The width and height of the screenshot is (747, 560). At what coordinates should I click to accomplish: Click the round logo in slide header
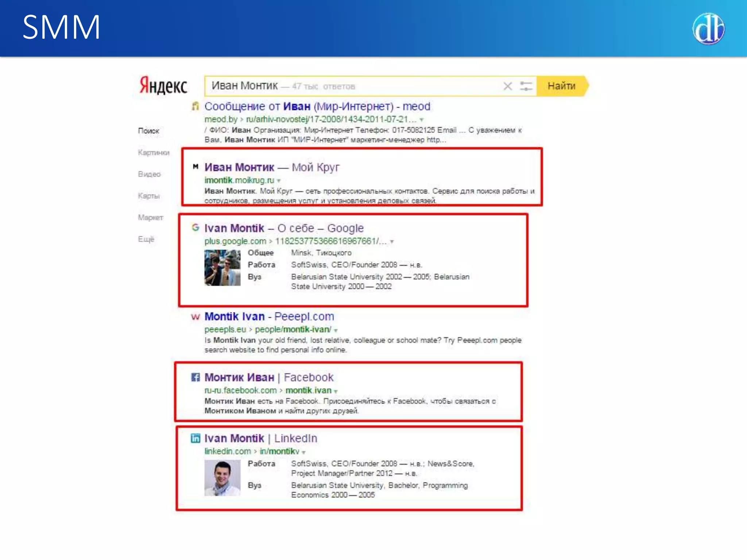(x=708, y=28)
